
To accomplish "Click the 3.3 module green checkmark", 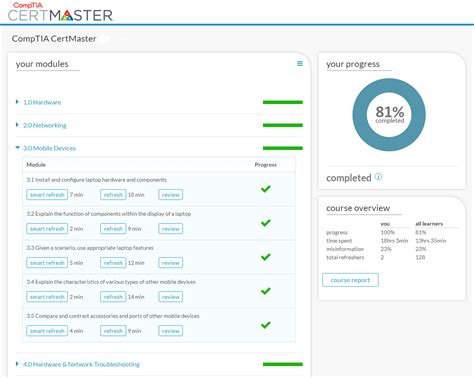I will [x=266, y=257].
